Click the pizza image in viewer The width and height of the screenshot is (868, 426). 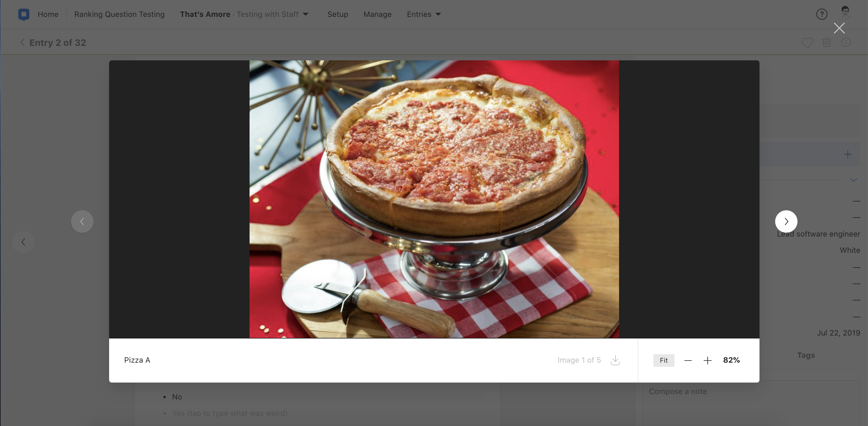point(434,199)
